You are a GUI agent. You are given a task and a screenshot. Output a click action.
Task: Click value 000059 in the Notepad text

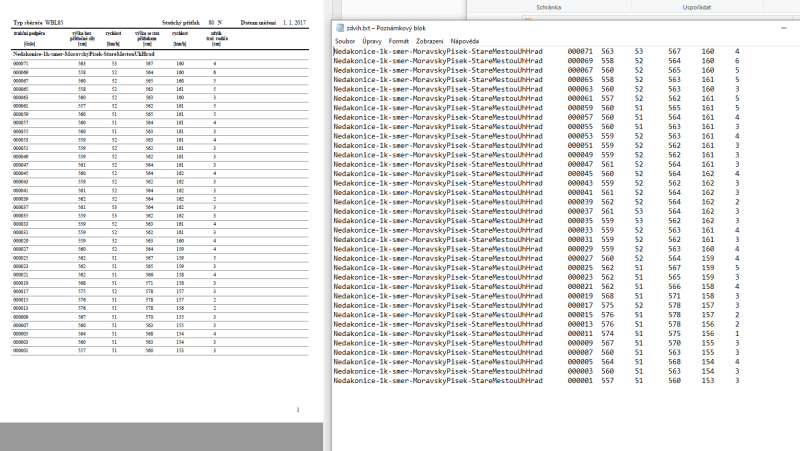(580, 108)
